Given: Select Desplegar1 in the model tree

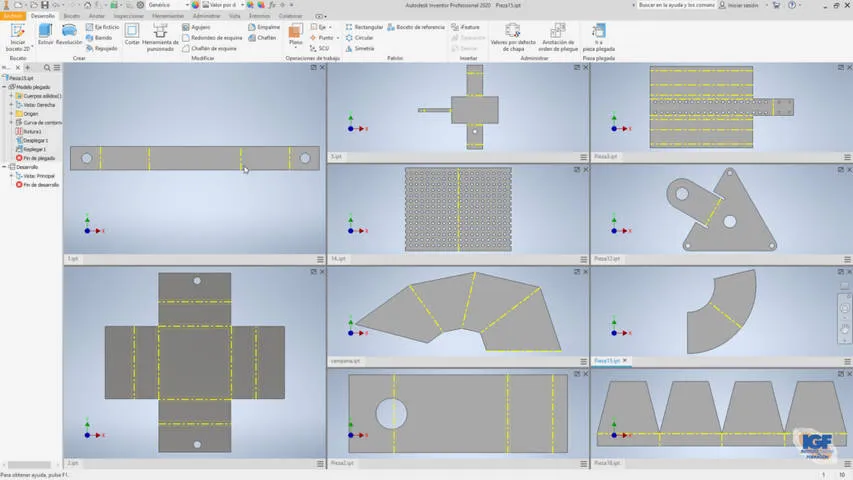Looking at the screenshot, I should click(x=32, y=140).
